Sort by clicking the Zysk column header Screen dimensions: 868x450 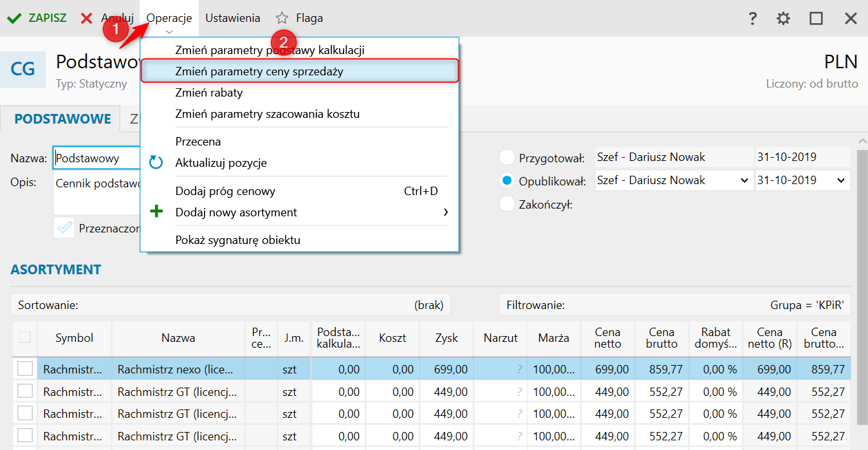(447, 337)
